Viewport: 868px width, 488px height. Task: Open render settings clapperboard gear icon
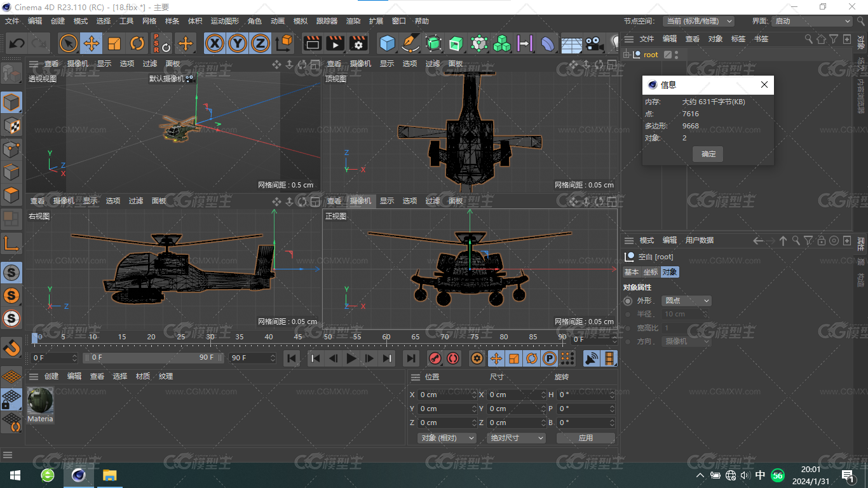(x=358, y=43)
